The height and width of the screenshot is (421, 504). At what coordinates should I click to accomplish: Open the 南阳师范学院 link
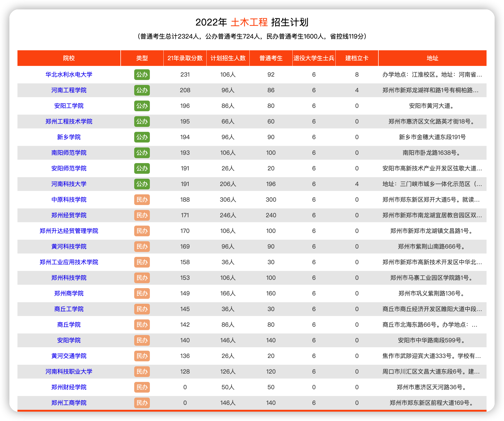[x=69, y=153]
